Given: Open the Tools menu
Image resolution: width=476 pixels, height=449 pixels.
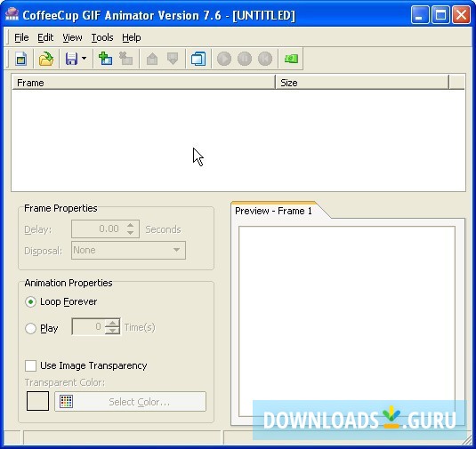Looking at the screenshot, I should (102, 37).
